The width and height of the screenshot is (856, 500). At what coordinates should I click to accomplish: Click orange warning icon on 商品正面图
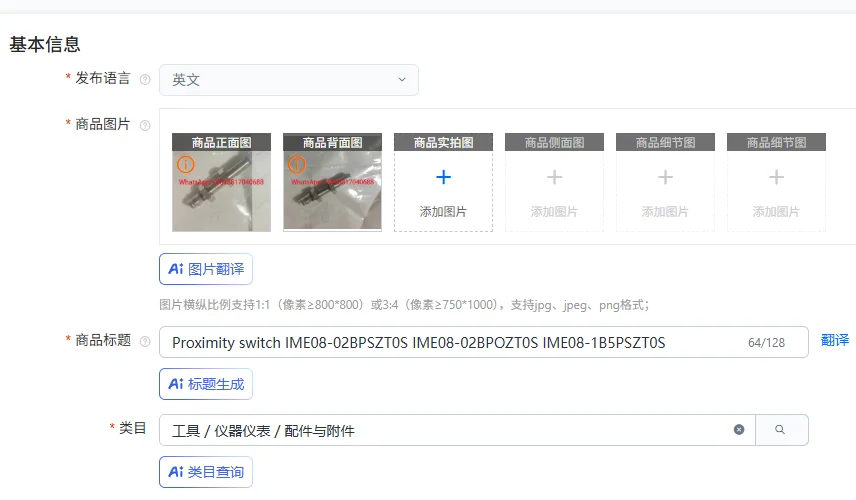186,164
